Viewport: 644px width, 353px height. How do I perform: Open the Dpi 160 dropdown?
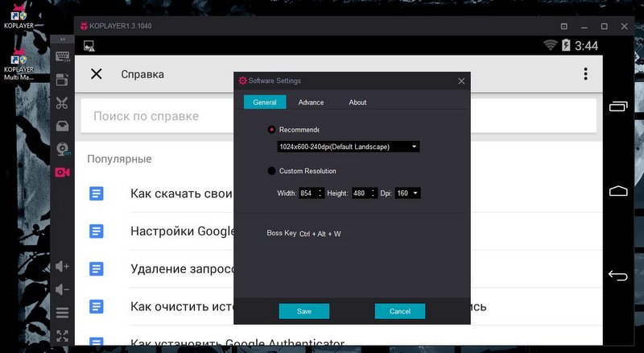(x=407, y=193)
